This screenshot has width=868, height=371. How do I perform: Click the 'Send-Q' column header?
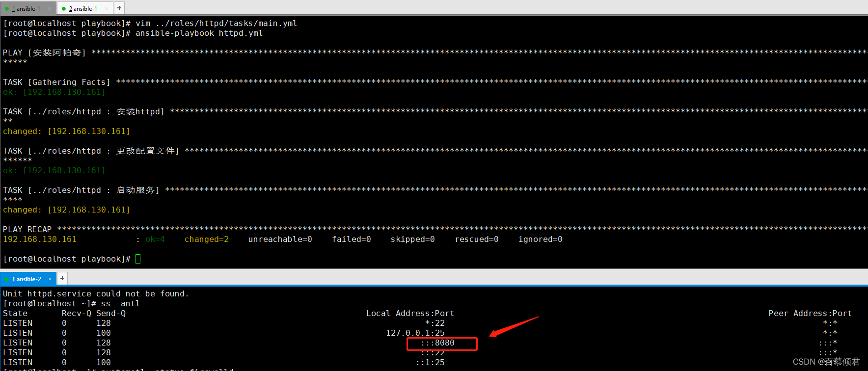pos(111,313)
